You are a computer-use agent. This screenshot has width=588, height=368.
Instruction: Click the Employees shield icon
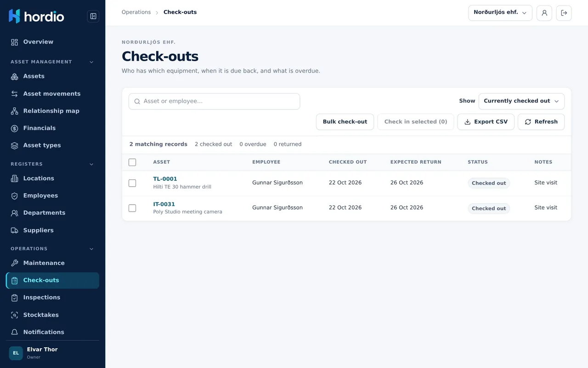click(15, 195)
